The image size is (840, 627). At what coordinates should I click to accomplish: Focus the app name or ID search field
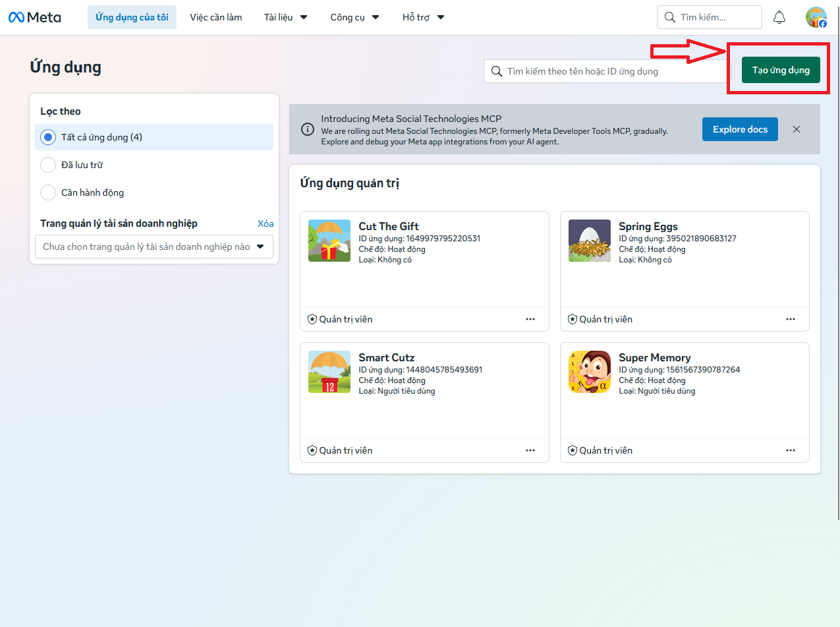pyautogui.click(x=607, y=71)
